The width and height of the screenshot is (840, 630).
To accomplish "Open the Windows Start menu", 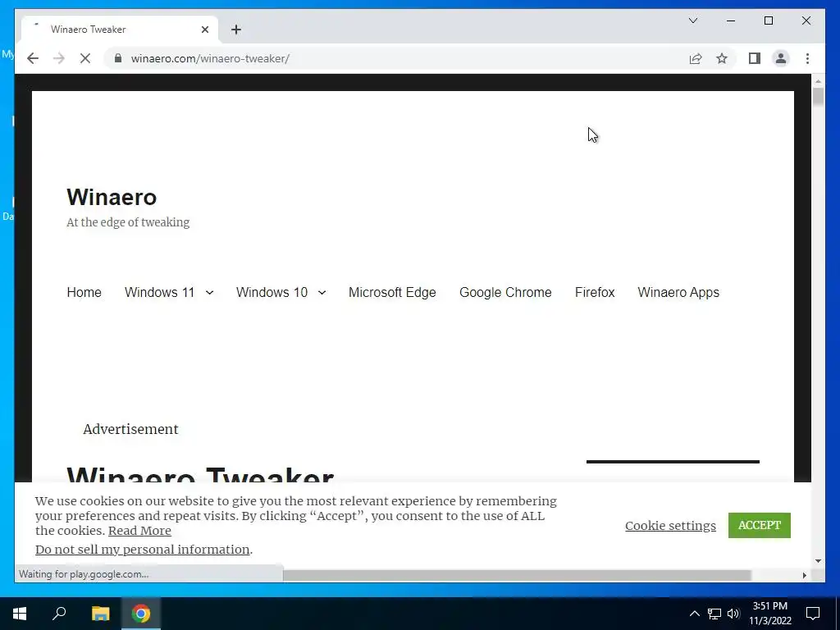I will (x=20, y=614).
